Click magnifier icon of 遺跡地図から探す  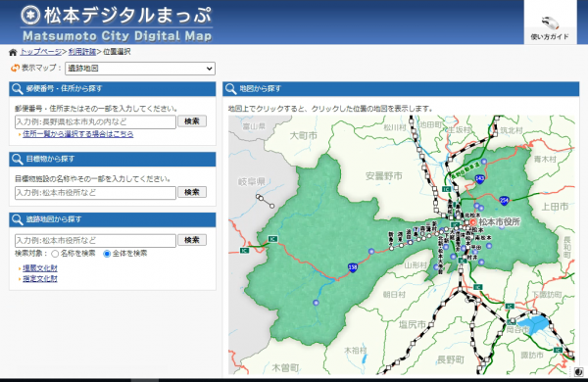tap(18, 219)
